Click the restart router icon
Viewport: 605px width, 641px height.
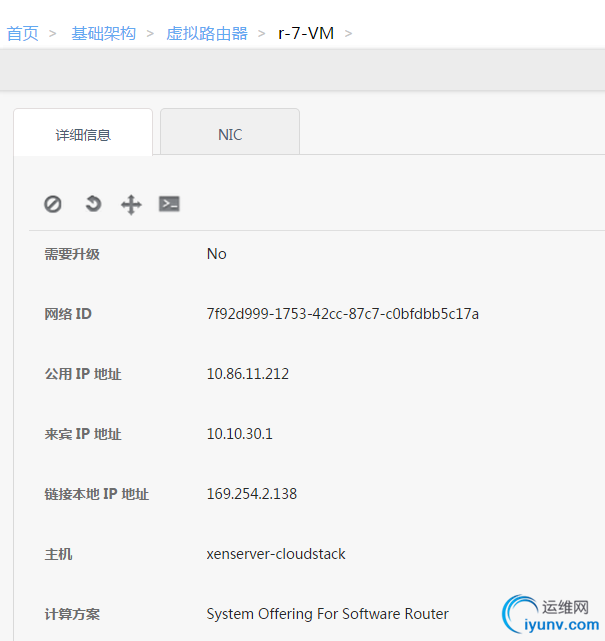pos(93,204)
